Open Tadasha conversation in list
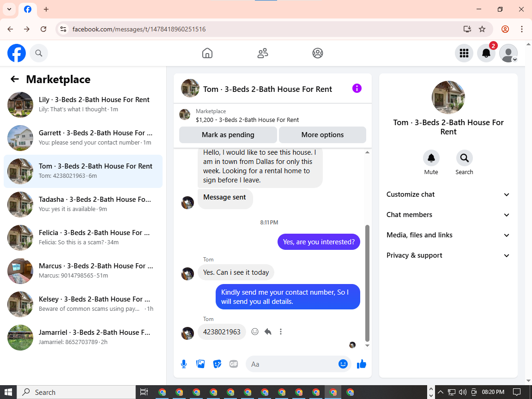The height and width of the screenshot is (399, 532). pyautogui.click(x=83, y=205)
